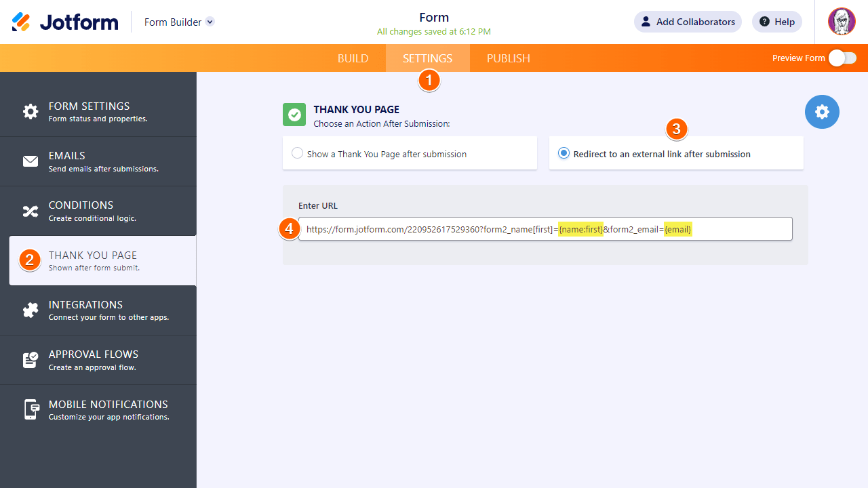868x488 pixels.
Task: Select 'Show a Thank You Page after submission'
Action: point(297,152)
